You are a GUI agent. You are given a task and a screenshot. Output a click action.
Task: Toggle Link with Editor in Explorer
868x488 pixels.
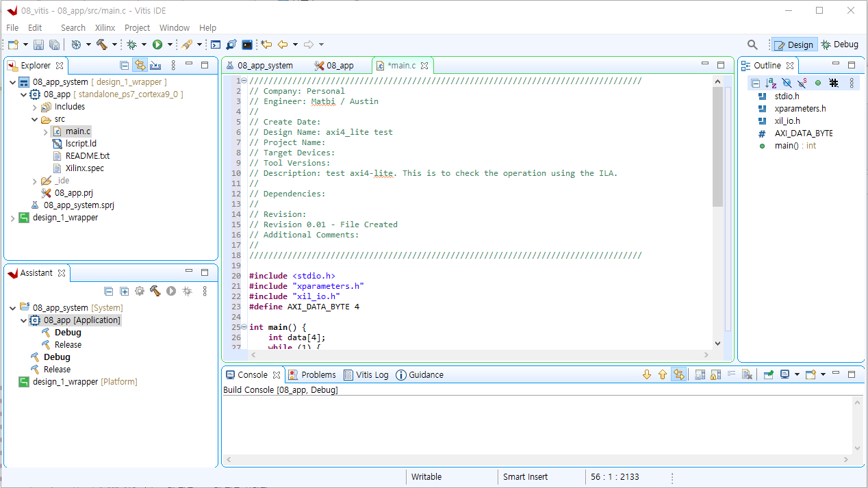(x=140, y=66)
